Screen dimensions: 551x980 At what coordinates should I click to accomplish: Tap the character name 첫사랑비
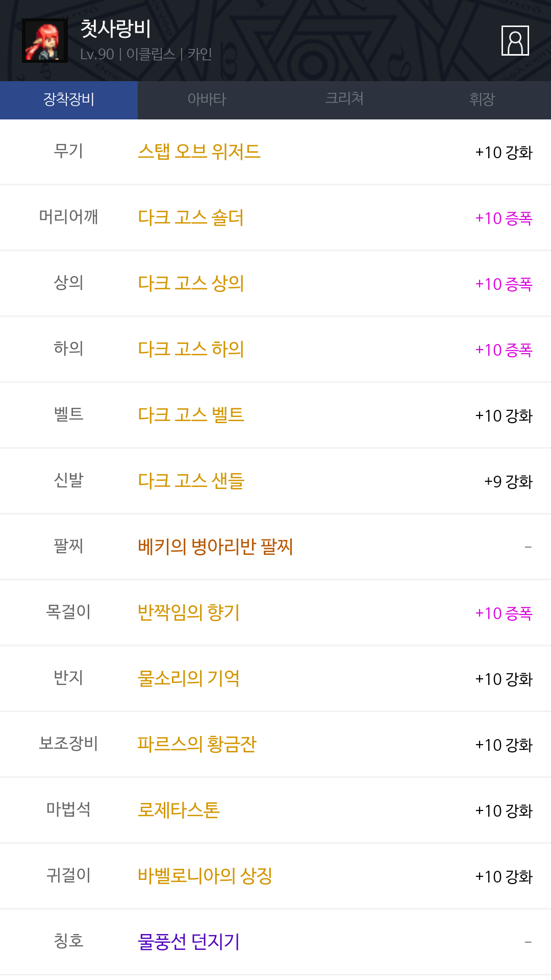(x=116, y=29)
